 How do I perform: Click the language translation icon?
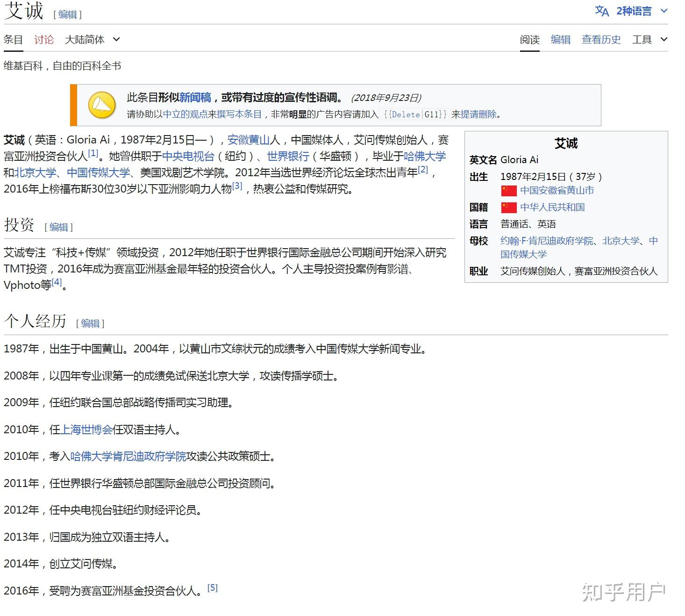pyautogui.click(x=602, y=11)
